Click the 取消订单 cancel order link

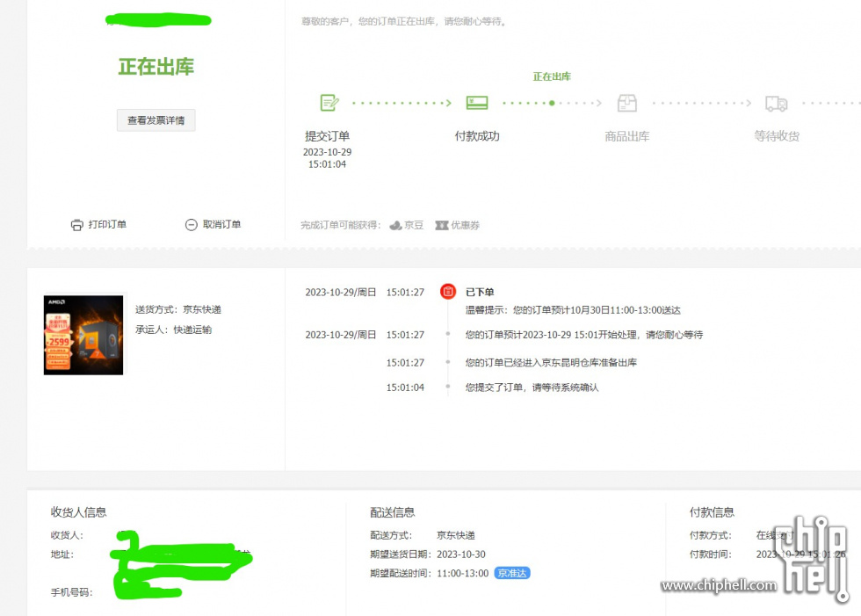point(221,225)
